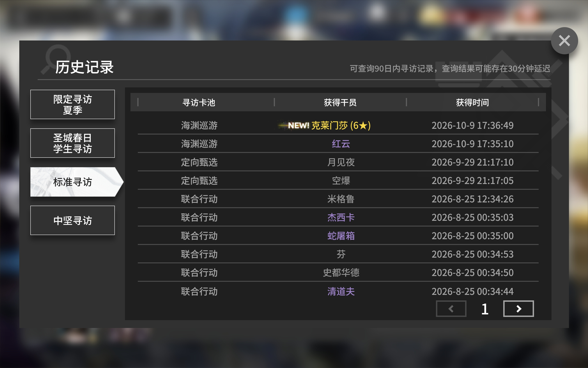Click timestamp 2026-10-9 17:36:49
The width and height of the screenshot is (588, 368).
tap(472, 126)
